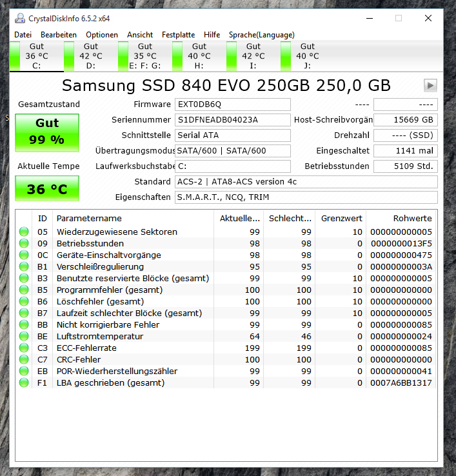This screenshot has height=476, width=456.
Task: Close the CrystalDiskInfo window
Action: pos(428,18)
